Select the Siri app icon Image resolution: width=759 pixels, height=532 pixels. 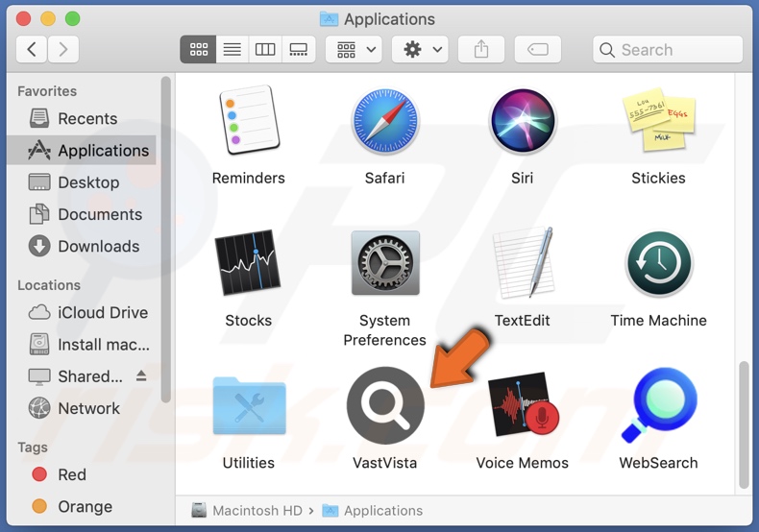point(523,121)
